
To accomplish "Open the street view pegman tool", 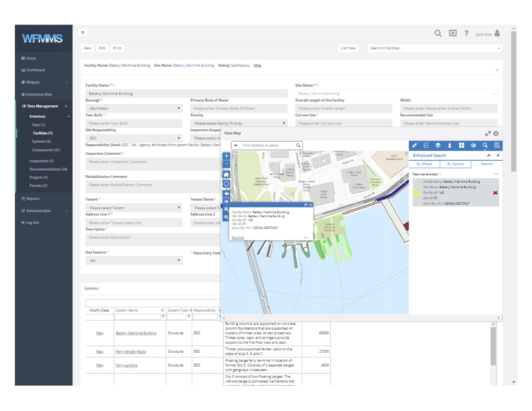I will (449, 145).
